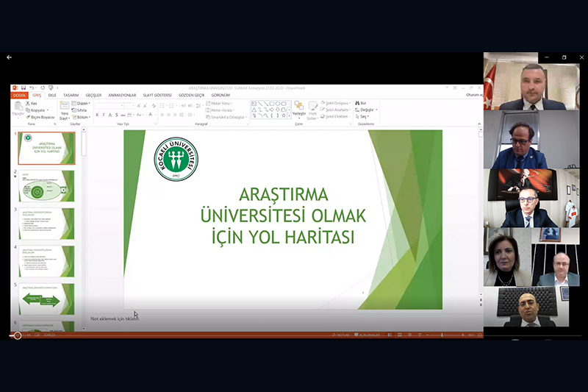Click the zoom slider in status bar
The width and height of the screenshot is (588, 392).
(x=442, y=335)
